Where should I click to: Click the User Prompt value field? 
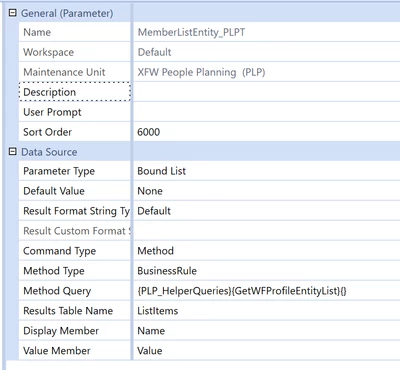(x=267, y=112)
